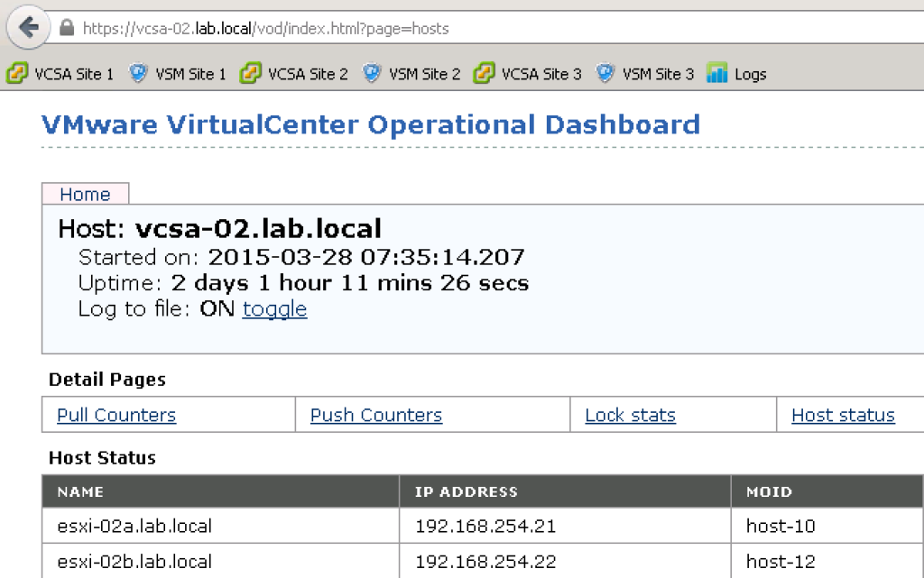Click the MOID value host-12

[781, 561]
